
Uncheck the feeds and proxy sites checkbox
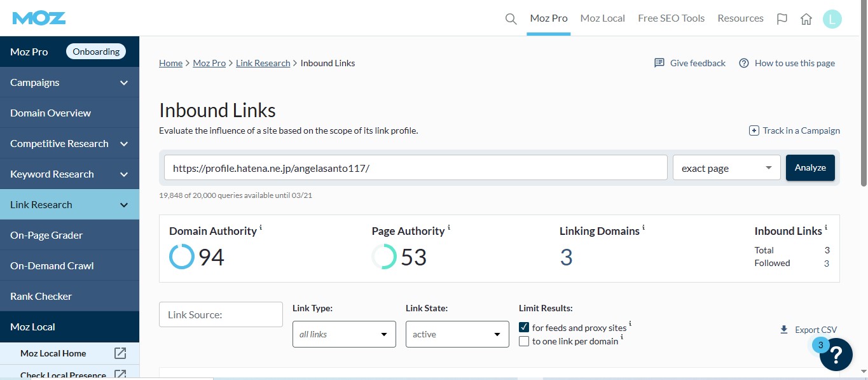[x=524, y=327]
